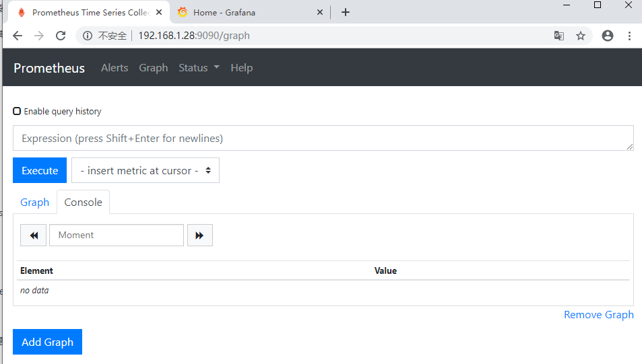This screenshot has height=364, width=642.
Task: Open the translate page icon
Action: click(559, 36)
